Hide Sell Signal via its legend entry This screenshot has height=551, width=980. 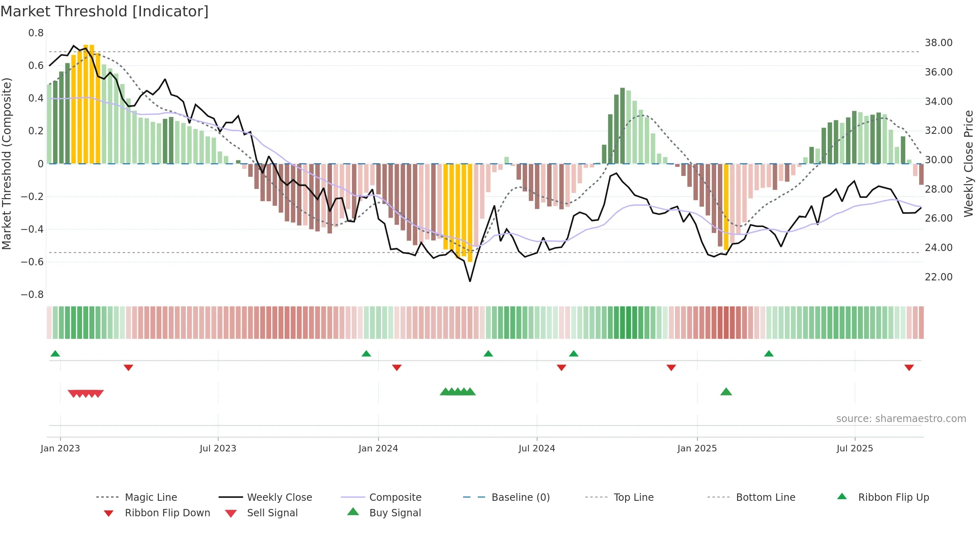(261, 513)
